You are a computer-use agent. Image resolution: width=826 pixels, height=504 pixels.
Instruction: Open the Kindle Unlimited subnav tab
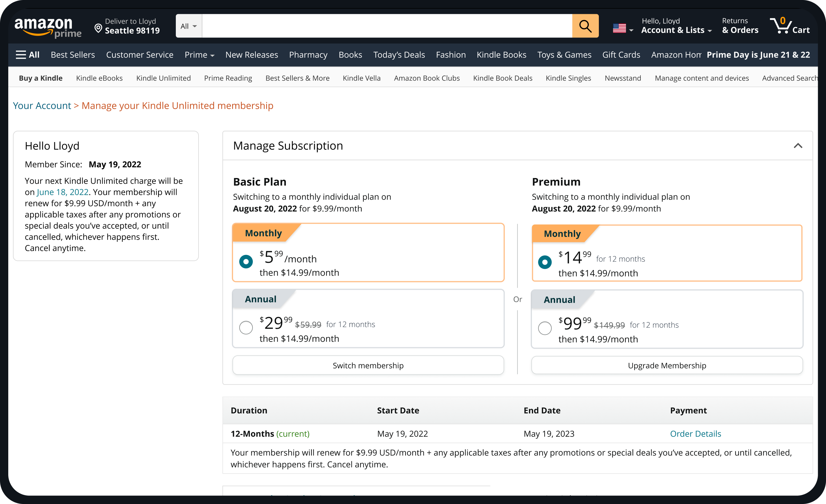(163, 78)
